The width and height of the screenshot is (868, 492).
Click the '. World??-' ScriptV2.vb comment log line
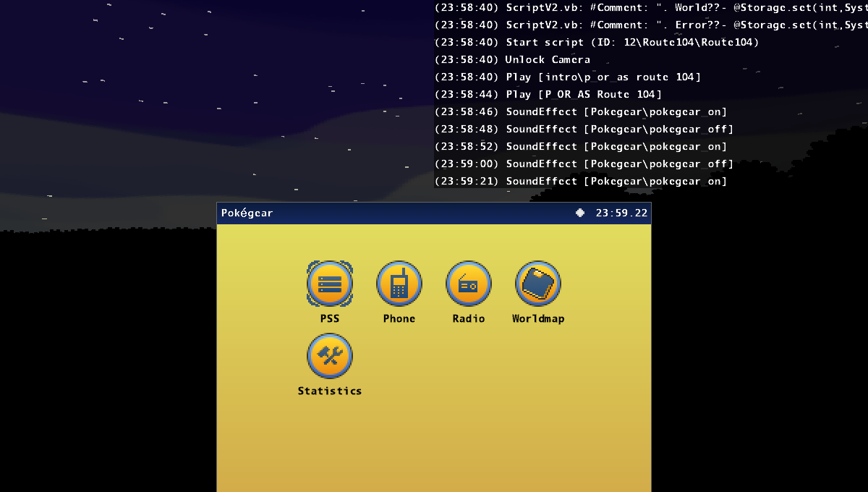click(x=651, y=7)
